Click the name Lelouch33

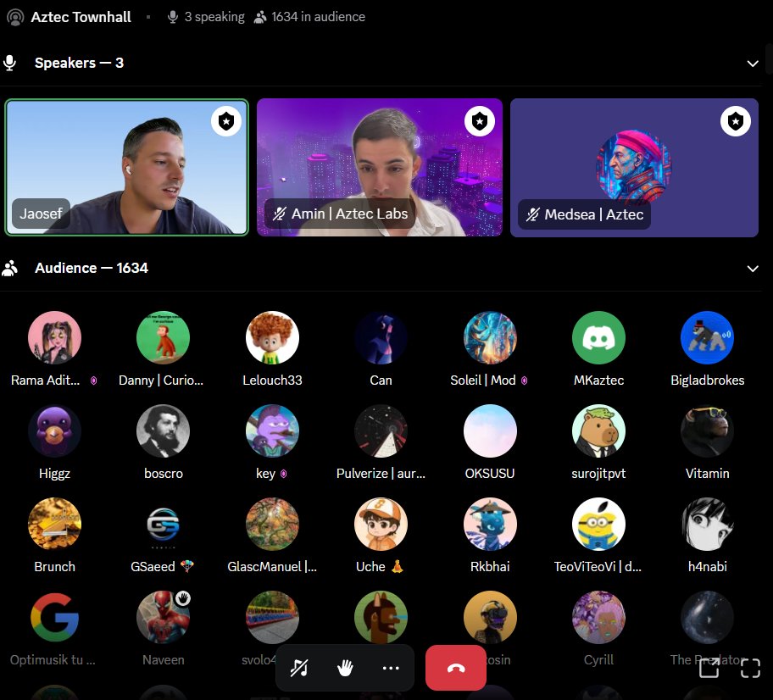click(x=272, y=381)
